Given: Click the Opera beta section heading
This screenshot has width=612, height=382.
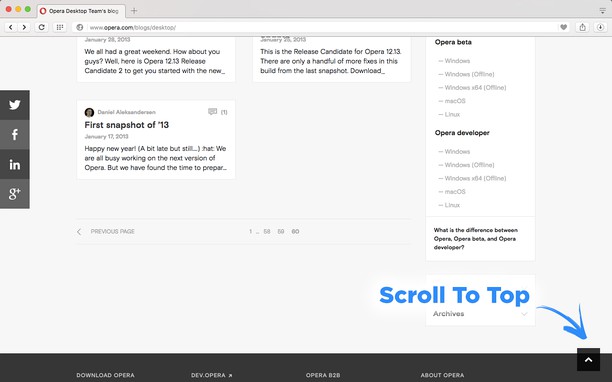Looking at the screenshot, I should (453, 42).
